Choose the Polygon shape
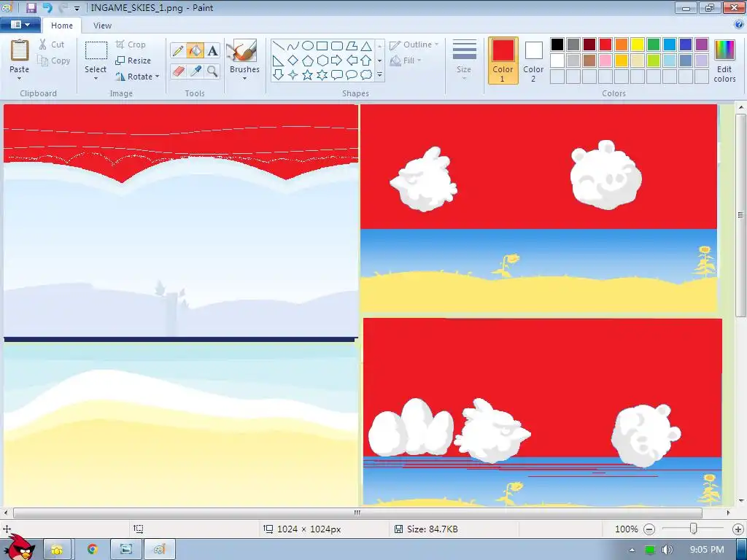This screenshot has height=560, width=747. [352, 46]
